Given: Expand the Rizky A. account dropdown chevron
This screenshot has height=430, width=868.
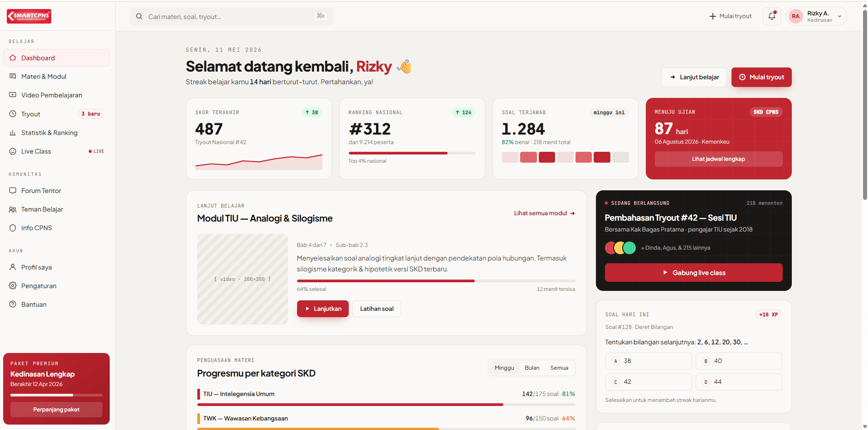Looking at the screenshot, I should [839, 17].
